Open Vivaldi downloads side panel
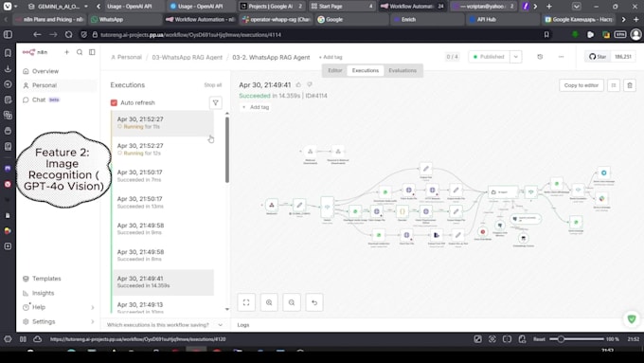The image size is (644, 363). pos(8,68)
